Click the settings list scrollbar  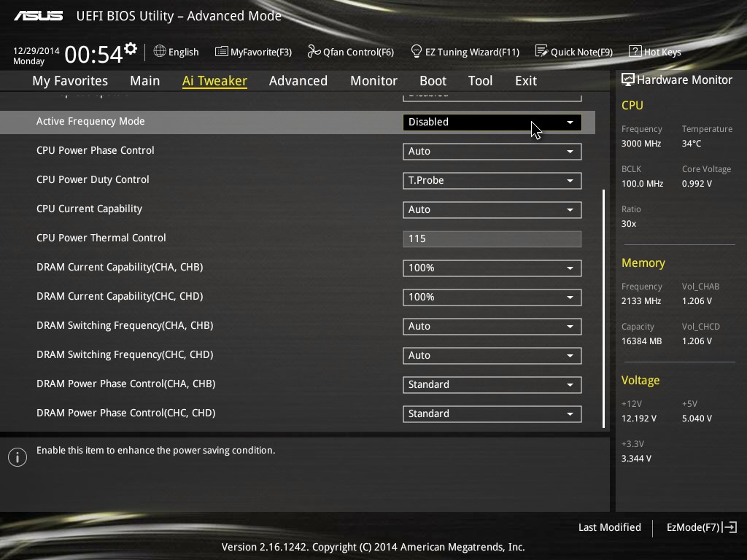pos(603,308)
